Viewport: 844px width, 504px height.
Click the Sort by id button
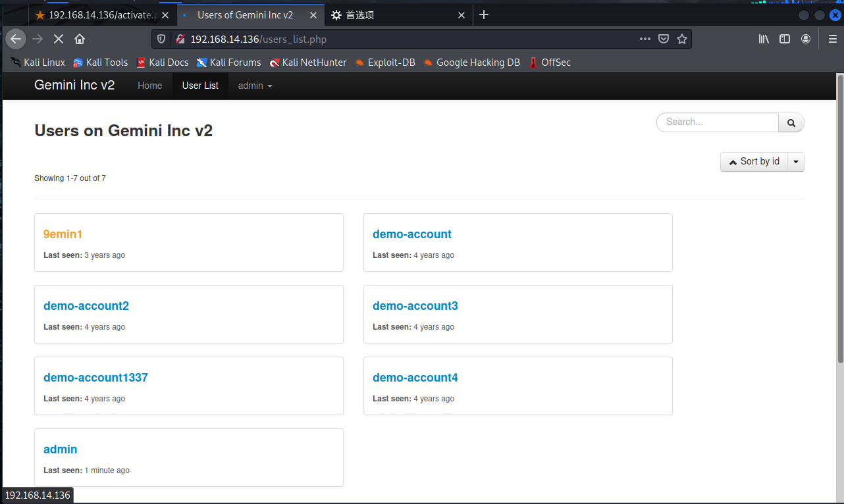pos(754,162)
